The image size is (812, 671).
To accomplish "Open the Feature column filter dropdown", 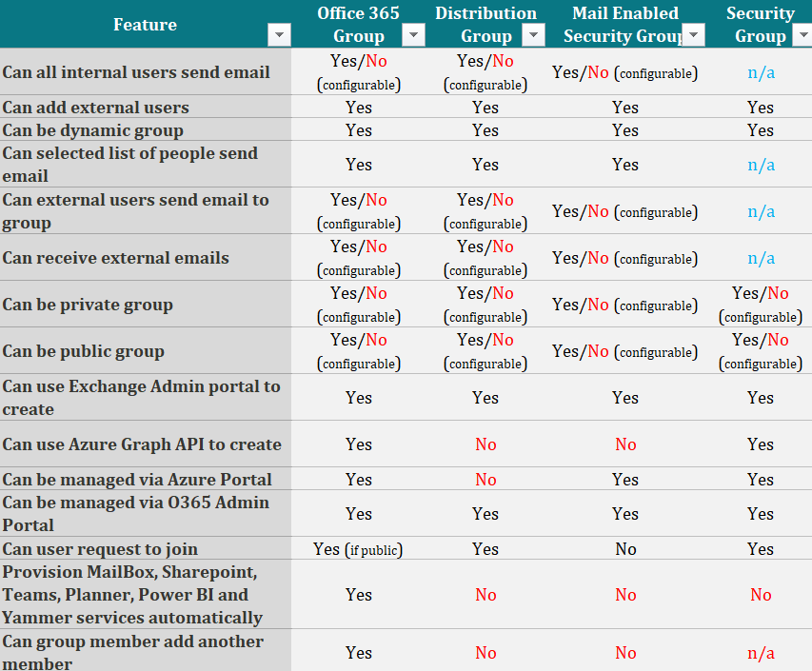I will [279, 34].
